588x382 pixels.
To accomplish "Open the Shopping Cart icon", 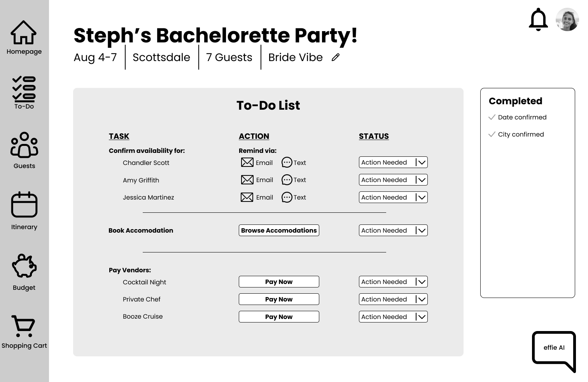I will pos(24,326).
